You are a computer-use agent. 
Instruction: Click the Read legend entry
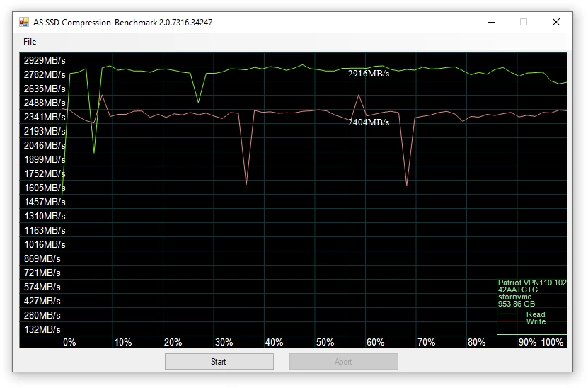point(536,314)
